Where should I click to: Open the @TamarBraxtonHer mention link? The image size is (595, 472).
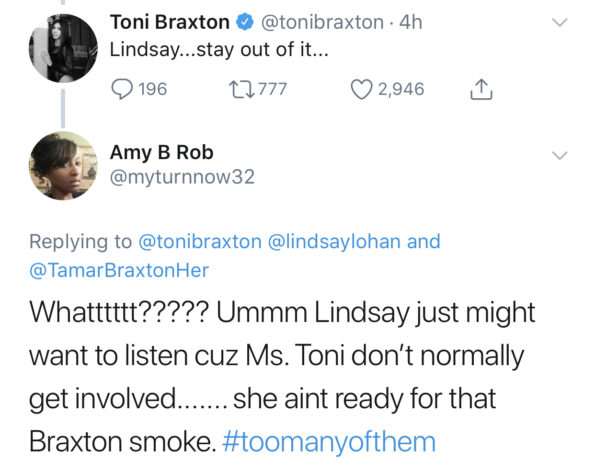click(119, 270)
